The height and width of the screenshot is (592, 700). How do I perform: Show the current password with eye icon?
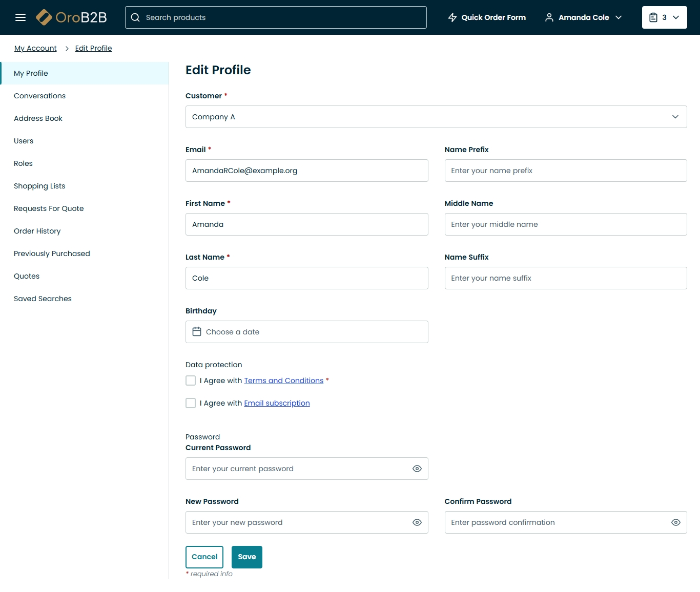click(x=417, y=469)
